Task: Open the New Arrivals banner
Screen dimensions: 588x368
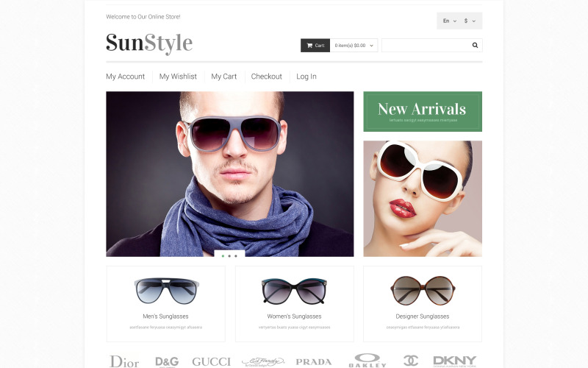Action: pyautogui.click(x=423, y=112)
